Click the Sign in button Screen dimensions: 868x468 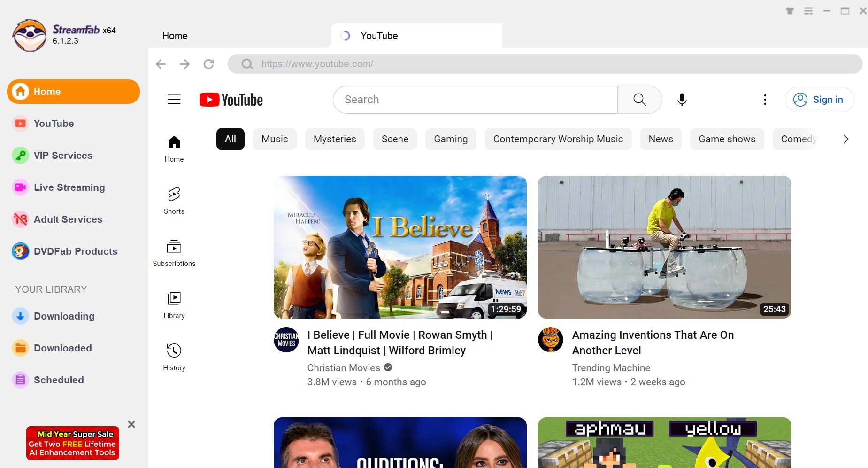[819, 100]
